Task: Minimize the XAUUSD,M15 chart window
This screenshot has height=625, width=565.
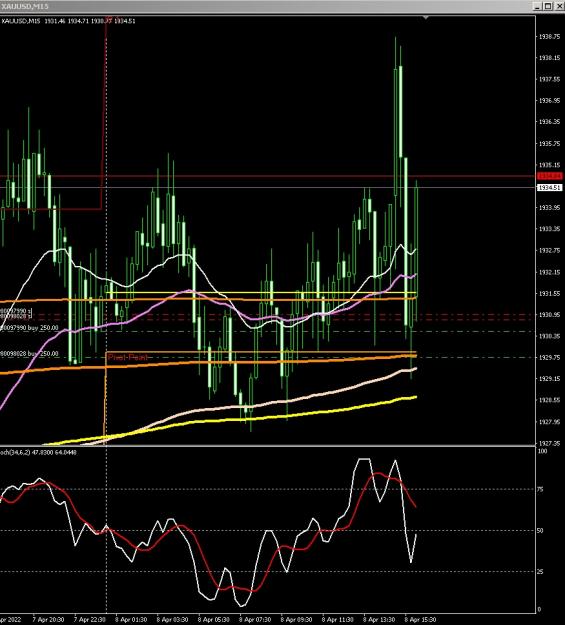Action: pyautogui.click(x=538, y=6)
